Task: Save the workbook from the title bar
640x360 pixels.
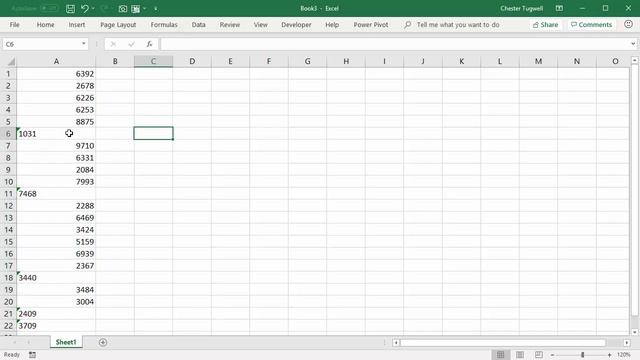Action: (70, 9)
